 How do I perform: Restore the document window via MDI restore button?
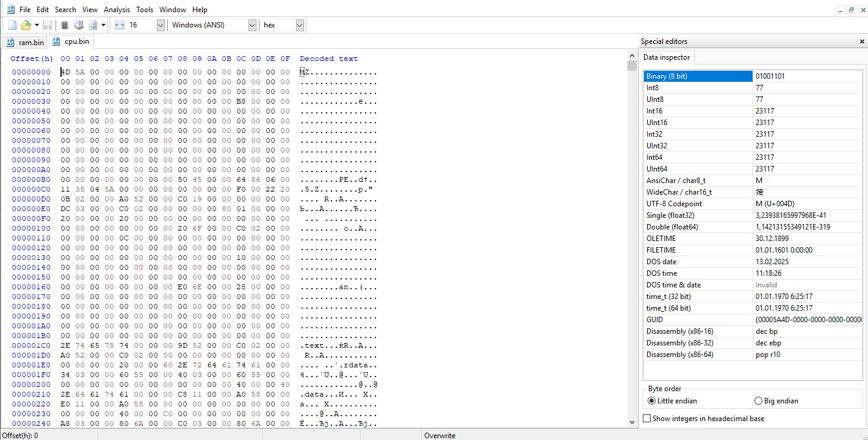852,10
